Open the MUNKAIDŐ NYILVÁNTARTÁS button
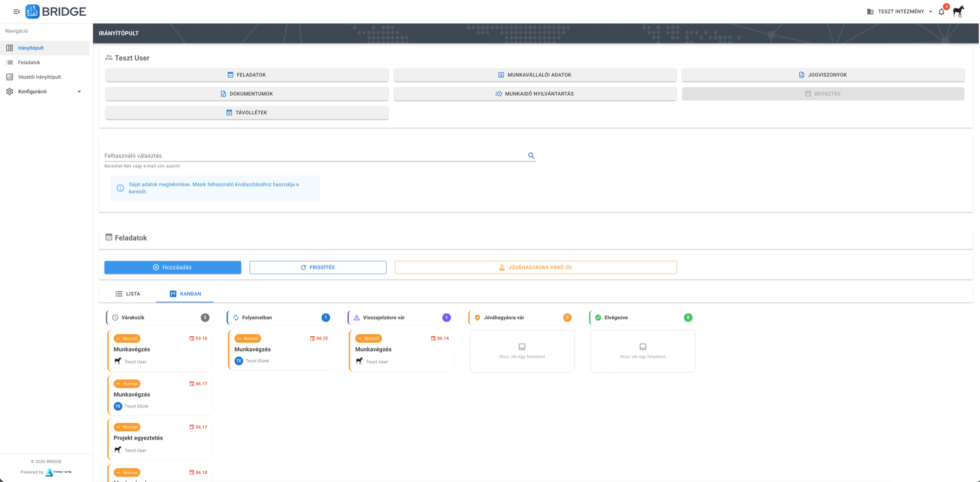The image size is (980, 482). pyautogui.click(x=535, y=94)
